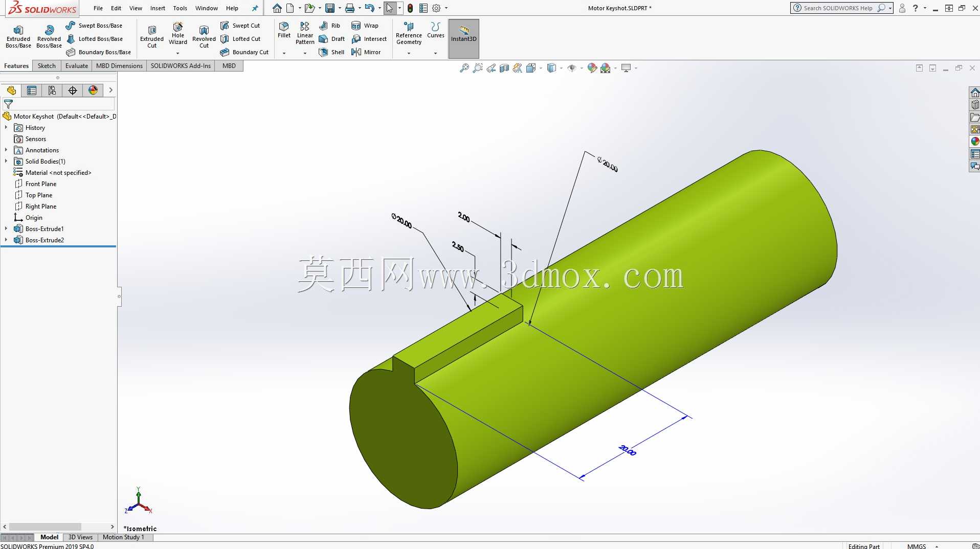Select the Mirror tool
The height and width of the screenshot is (549, 980).
(366, 52)
